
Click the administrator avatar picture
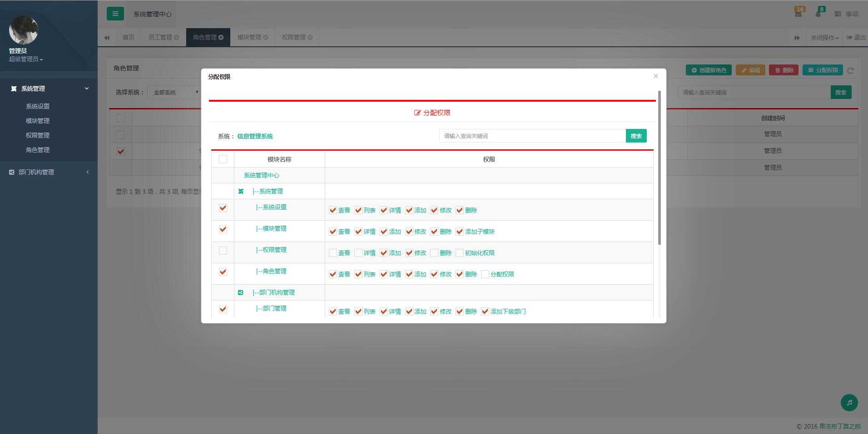[x=24, y=30]
